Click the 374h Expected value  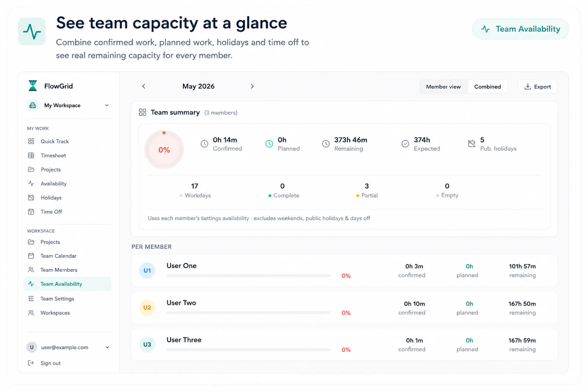point(422,140)
